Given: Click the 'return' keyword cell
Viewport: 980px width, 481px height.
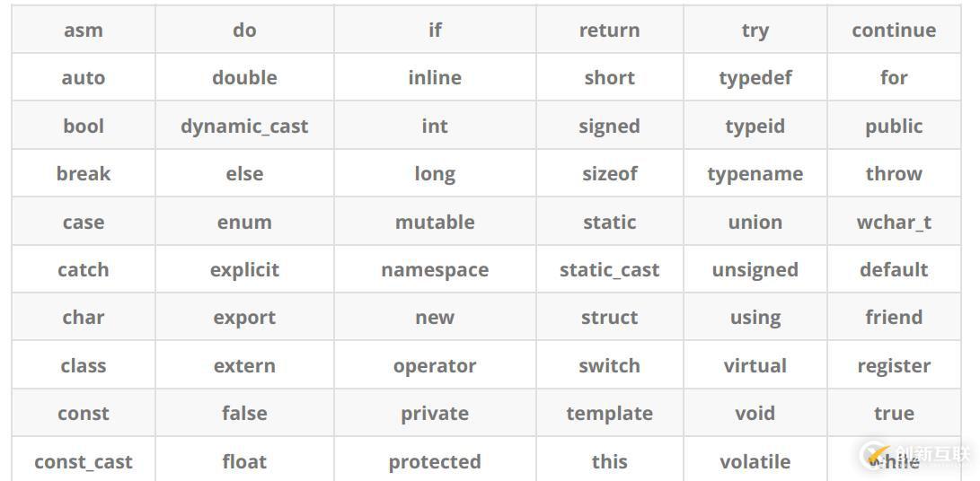Looking at the screenshot, I should coord(609,31).
